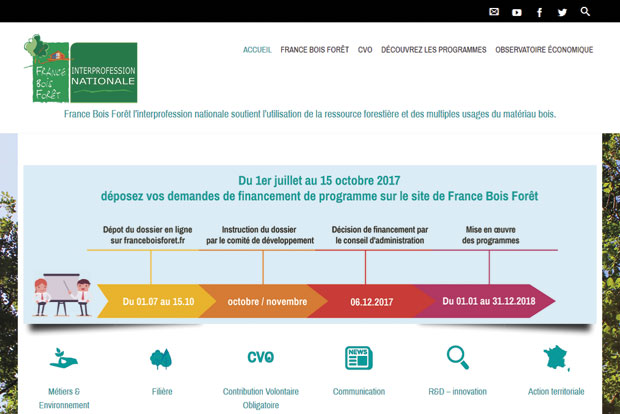Open the France Bois Forêt menu
The width and height of the screenshot is (620, 414).
point(315,50)
